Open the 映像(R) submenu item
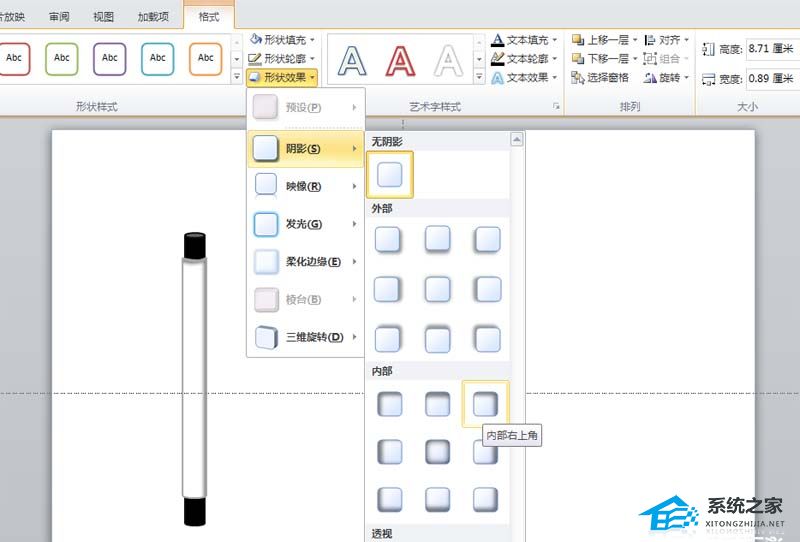Image resolution: width=800 pixels, height=542 pixels. click(x=306, y=186)
